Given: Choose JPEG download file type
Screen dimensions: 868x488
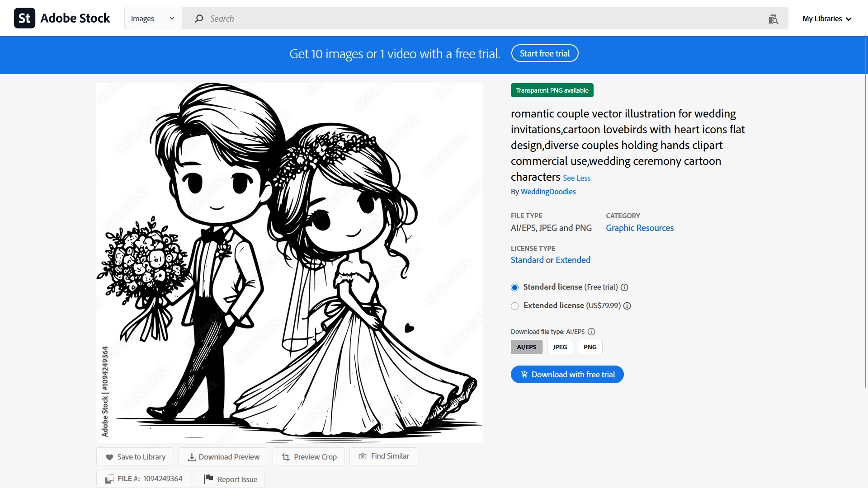Looking at the screenshot, I should (x=560, y=347).
